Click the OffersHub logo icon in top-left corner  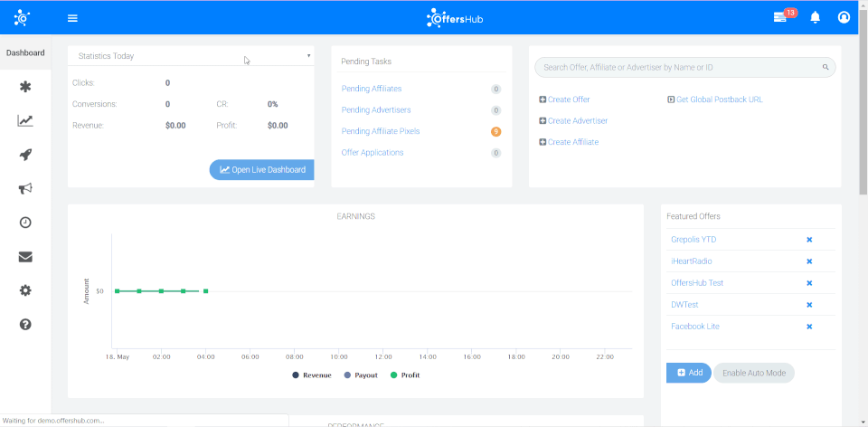coord(22,18)
